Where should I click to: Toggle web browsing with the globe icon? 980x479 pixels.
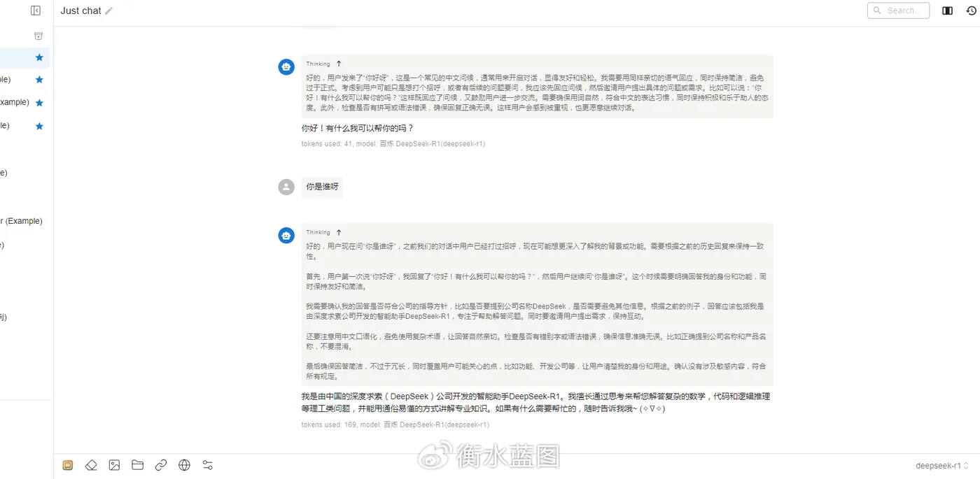(x=184, y=465)
